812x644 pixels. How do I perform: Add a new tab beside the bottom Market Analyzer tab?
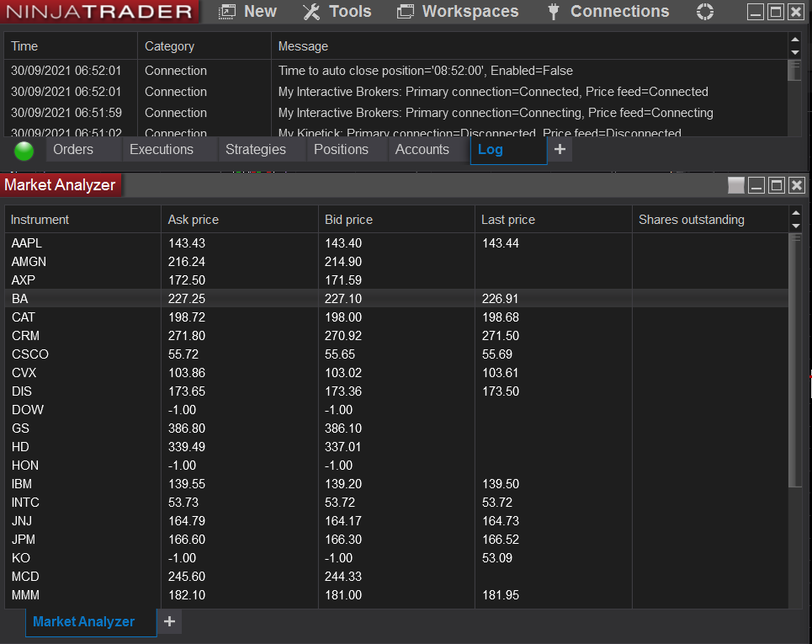click(x=169, y=621)
